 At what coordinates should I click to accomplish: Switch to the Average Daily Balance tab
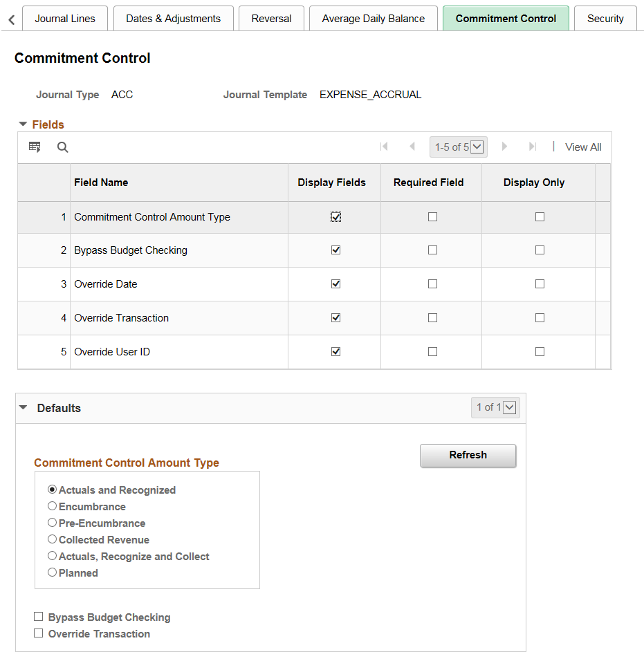tap(373, 19)
